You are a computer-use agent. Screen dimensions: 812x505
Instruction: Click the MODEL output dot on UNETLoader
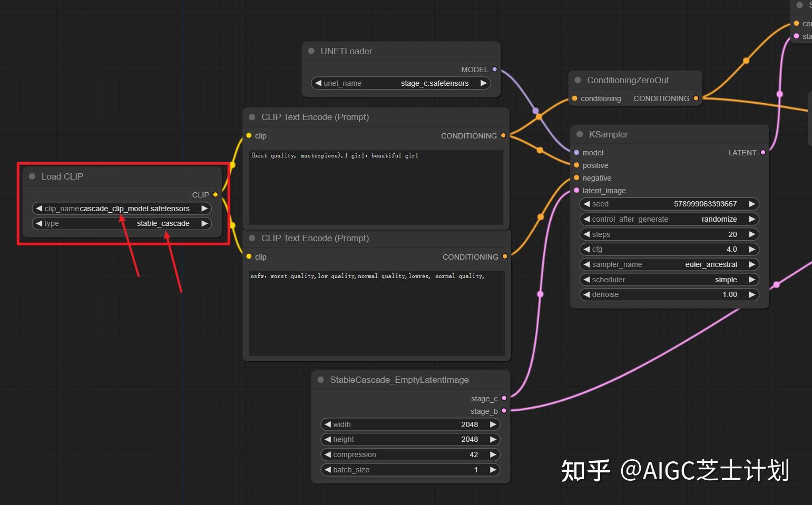[x=494, y=69]
